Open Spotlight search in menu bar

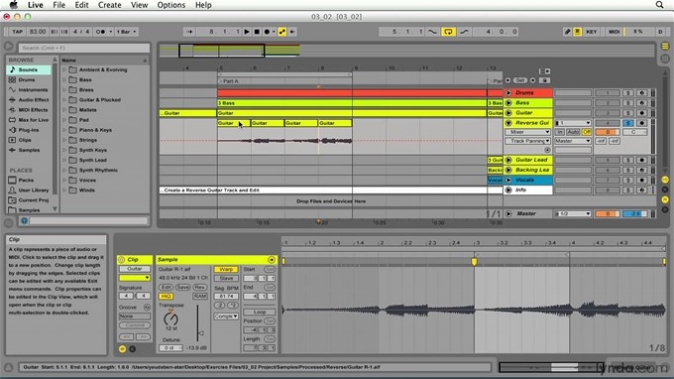tap(659, 5)
